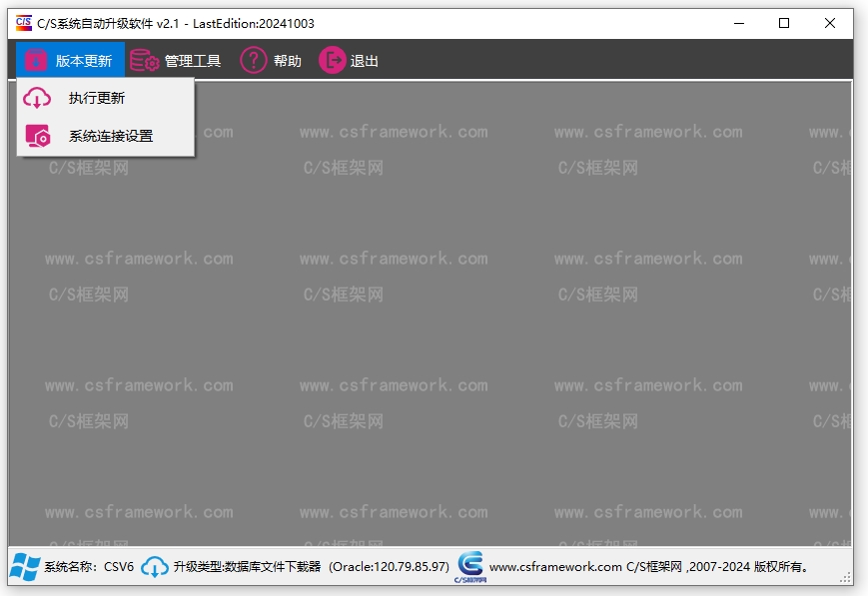Click the folder gear icon beside 系统连接设置
Image resolution: width=868 pixels, height=596 pixels.
coord(37,136)
